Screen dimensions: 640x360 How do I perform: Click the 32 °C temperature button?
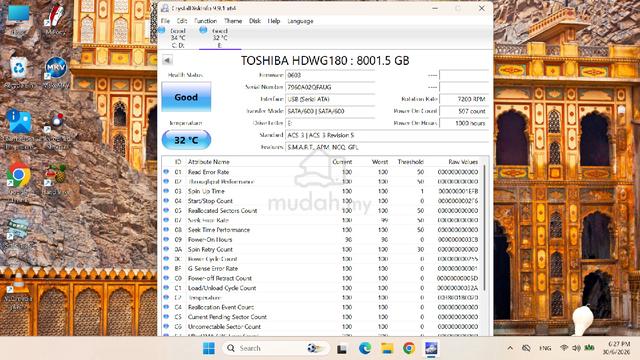186,140
